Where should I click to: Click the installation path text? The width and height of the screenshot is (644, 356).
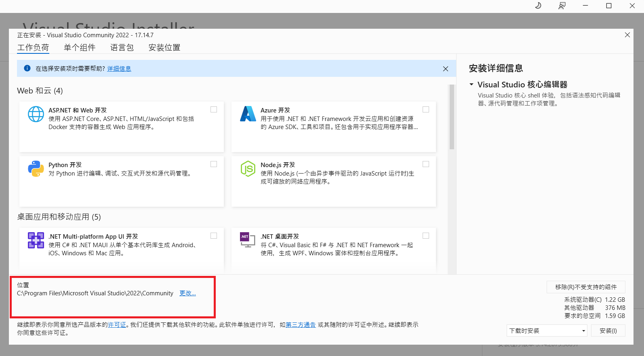pyautogui.click(x=95, y=293)
